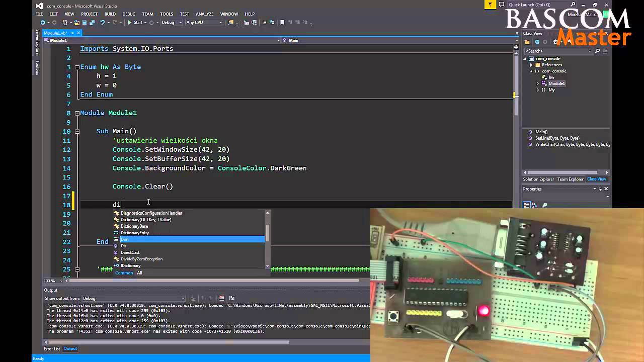Open the Server Explorer side tab
Image resolution: width=644 pixels, height=362 pixels.
37,42
